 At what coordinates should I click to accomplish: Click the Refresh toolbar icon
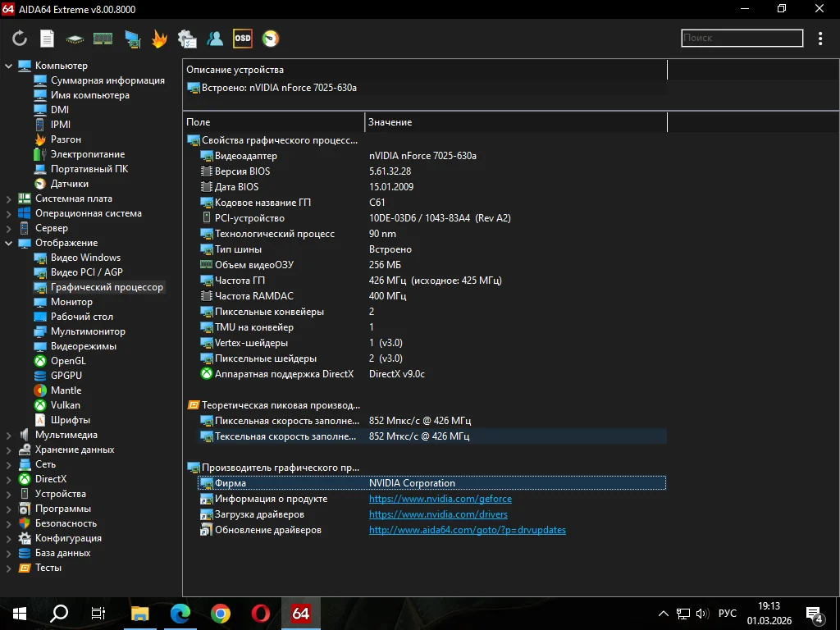[x=20, y=39]
